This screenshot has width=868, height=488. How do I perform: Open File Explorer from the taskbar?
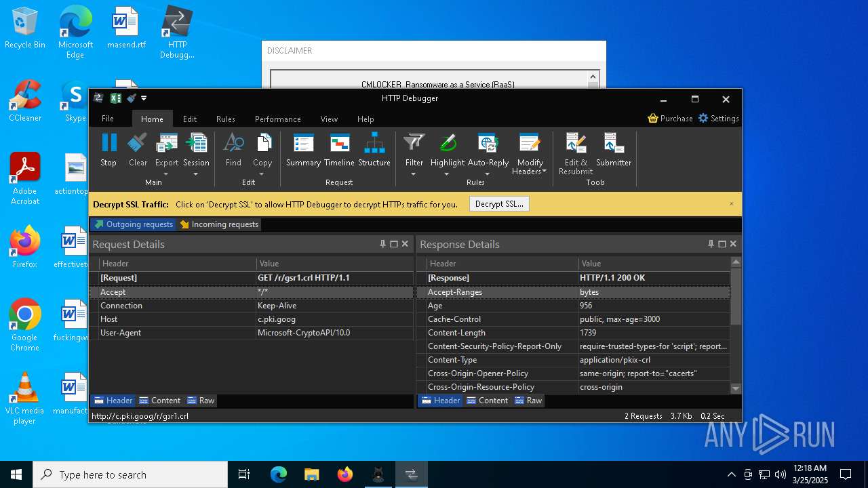tap(311, 474)
